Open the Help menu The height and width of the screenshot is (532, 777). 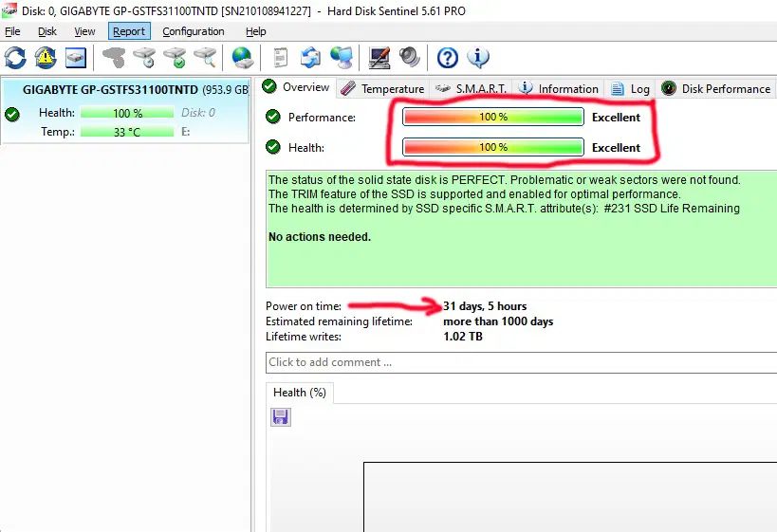256,31
